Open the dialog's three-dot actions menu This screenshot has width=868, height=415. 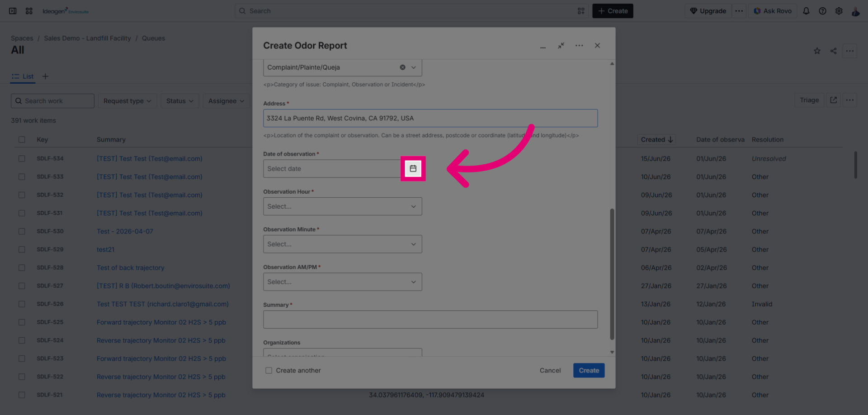click(579, 46)
